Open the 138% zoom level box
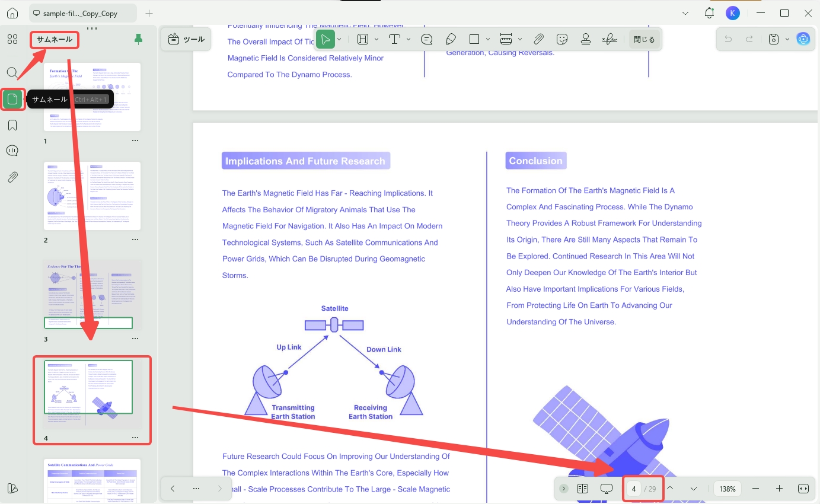The width and height of the screenshot is (820, 504). [x=728, y=489]
